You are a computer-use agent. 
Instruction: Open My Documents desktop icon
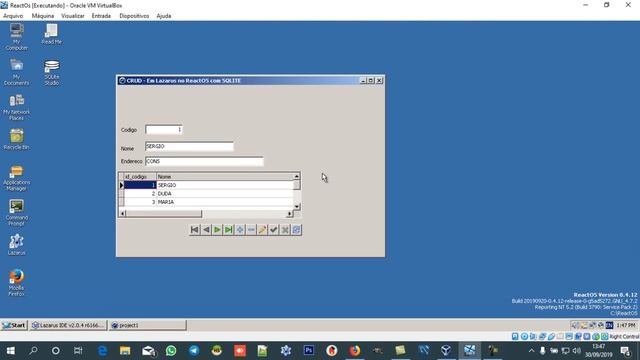(x=16, y=72)
